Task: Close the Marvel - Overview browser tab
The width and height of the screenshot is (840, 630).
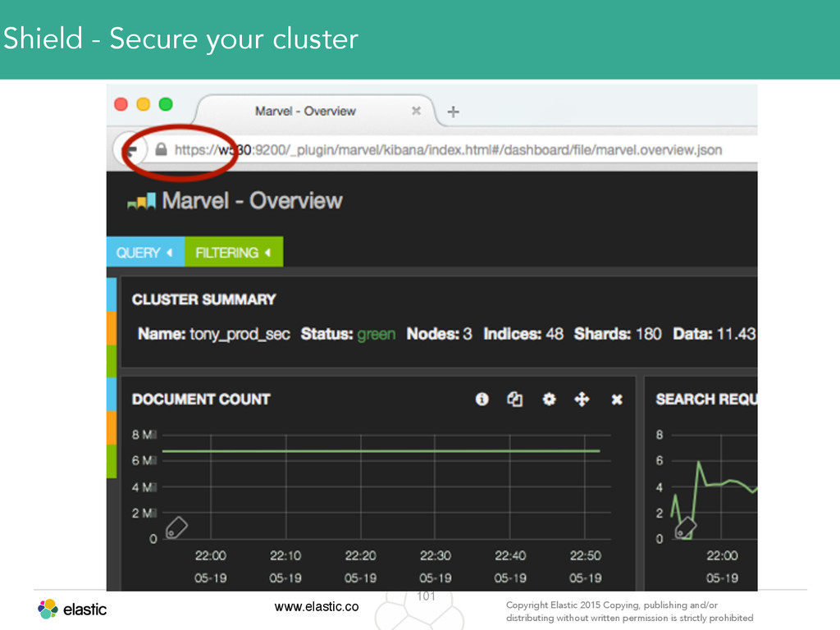Action: 416,111
